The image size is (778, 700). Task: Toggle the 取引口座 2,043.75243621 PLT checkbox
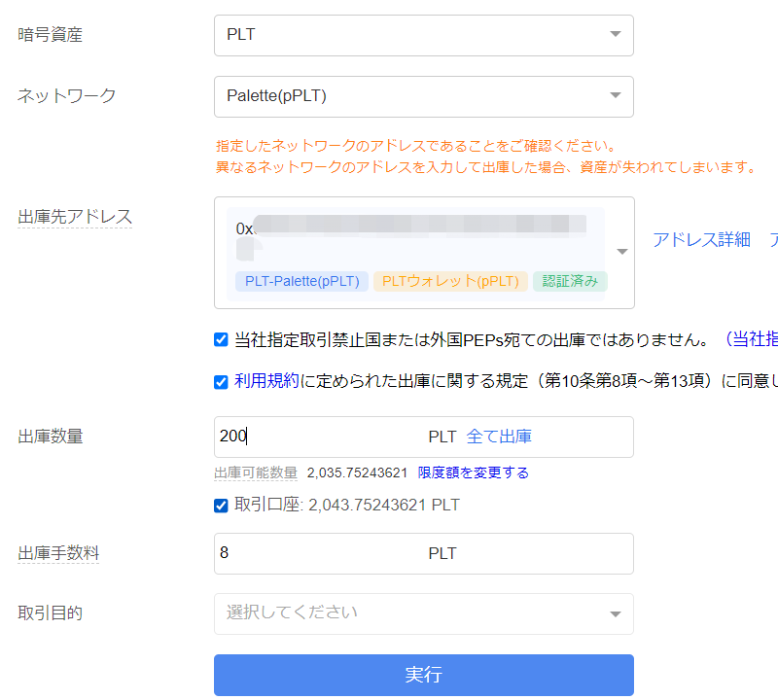tap(221, 506)
